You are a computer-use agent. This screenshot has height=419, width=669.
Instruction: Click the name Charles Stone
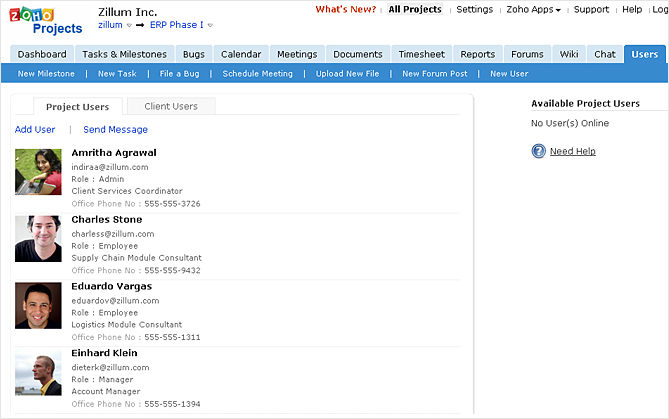tap(107, 220)
